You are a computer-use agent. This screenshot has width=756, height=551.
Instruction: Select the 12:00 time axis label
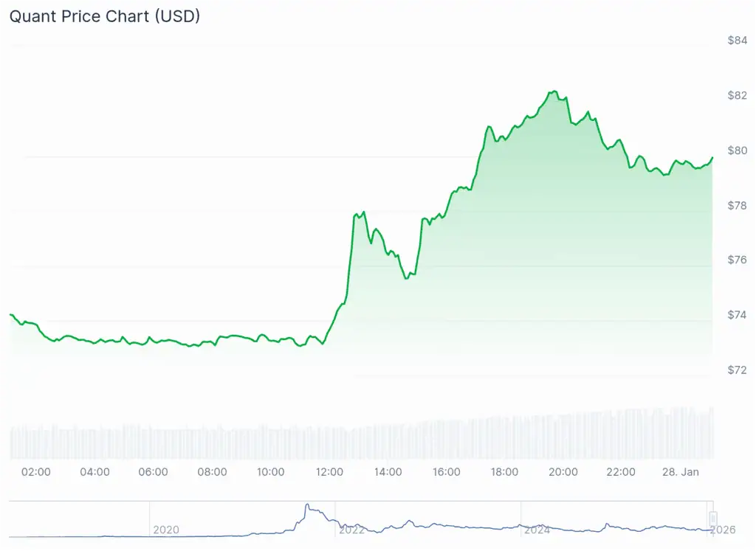329,472
